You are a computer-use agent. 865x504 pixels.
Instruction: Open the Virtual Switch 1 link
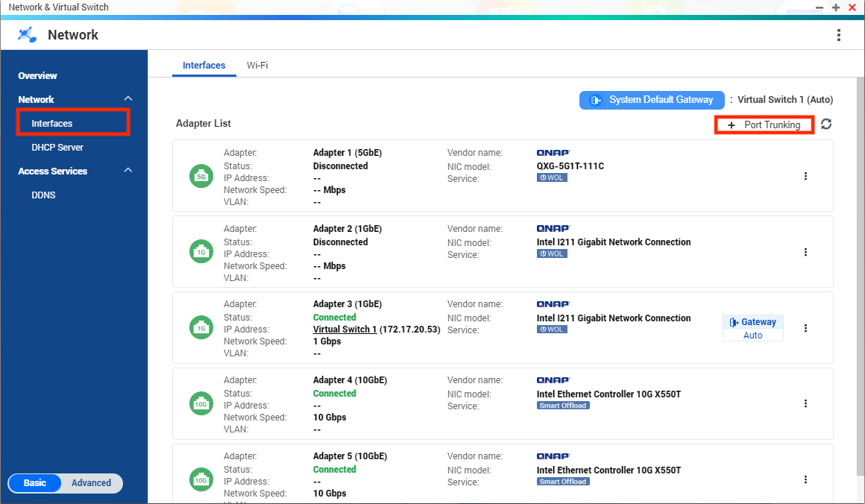point(345,330)
